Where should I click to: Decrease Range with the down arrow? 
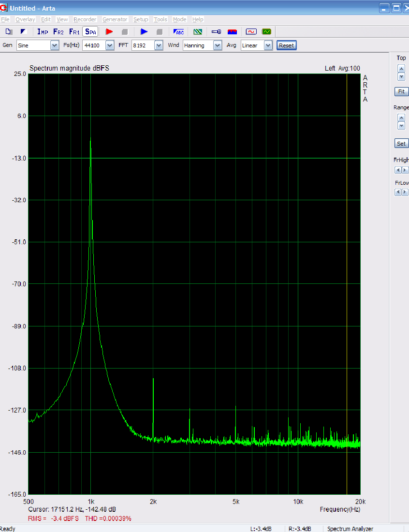click(401, 126)
